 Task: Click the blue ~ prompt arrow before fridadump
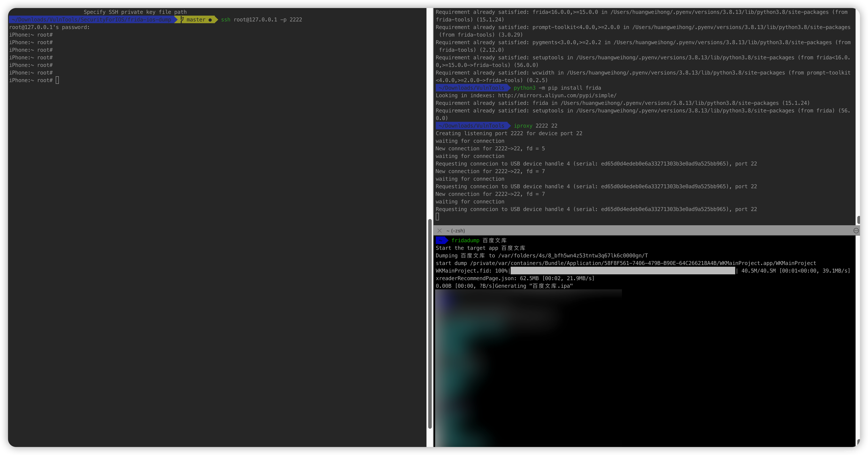pyautogui.click(x=441, y=240)
